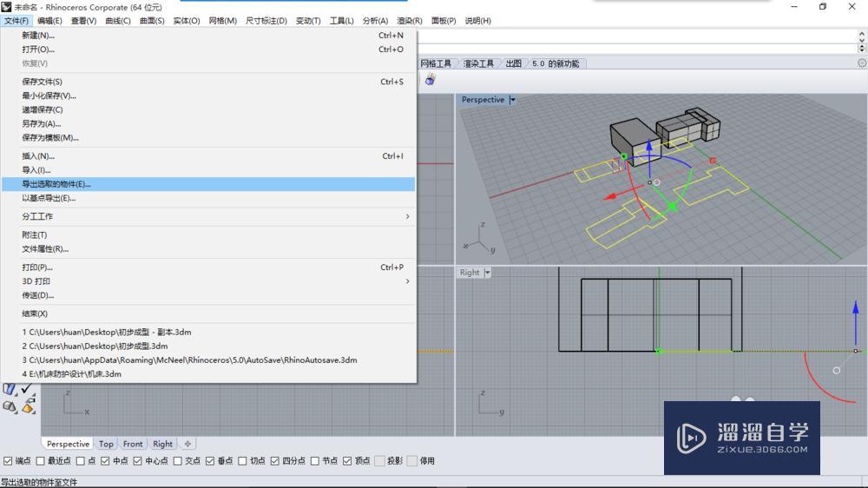Switch to the 5.0 的新功能 toolbar tab

pos(556,63)
